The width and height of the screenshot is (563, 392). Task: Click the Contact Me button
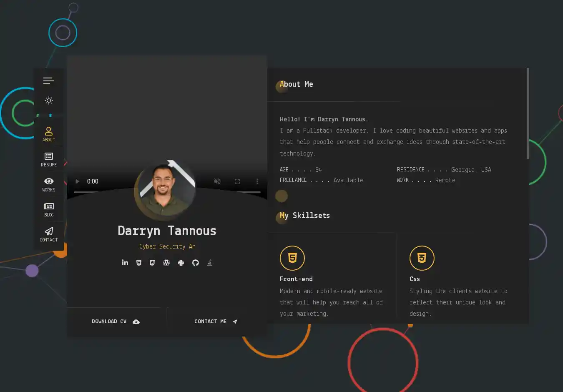tap(216, 322)
